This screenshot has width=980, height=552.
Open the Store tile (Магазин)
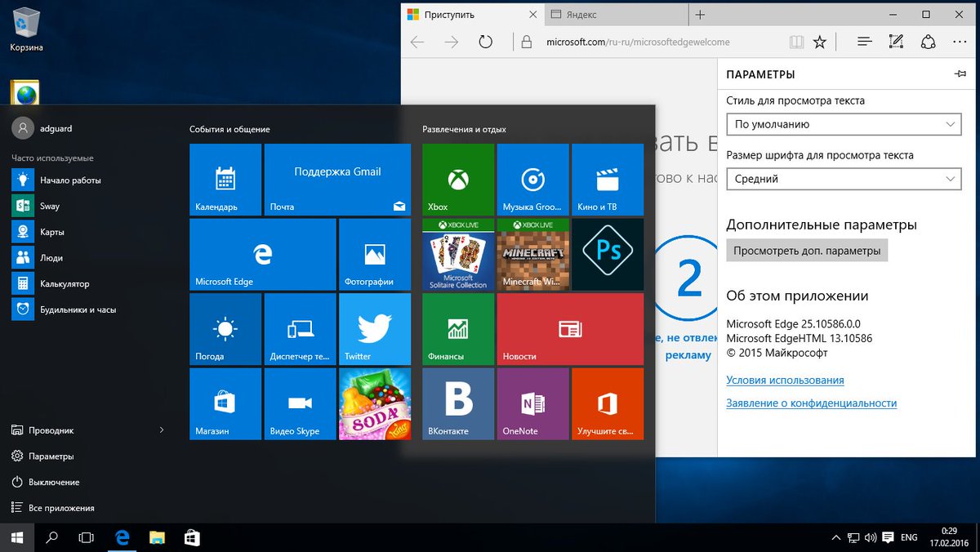coord(225,404)
